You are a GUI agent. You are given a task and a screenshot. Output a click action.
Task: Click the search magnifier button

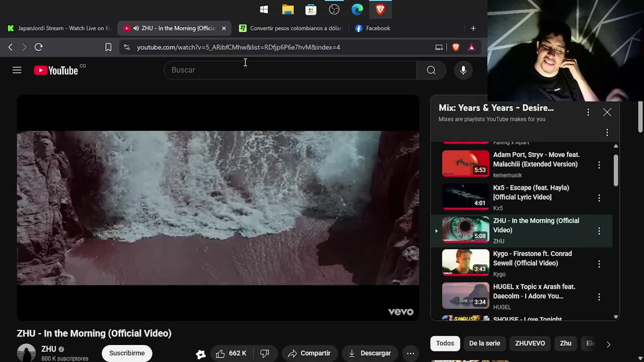[x=431, y=70]
